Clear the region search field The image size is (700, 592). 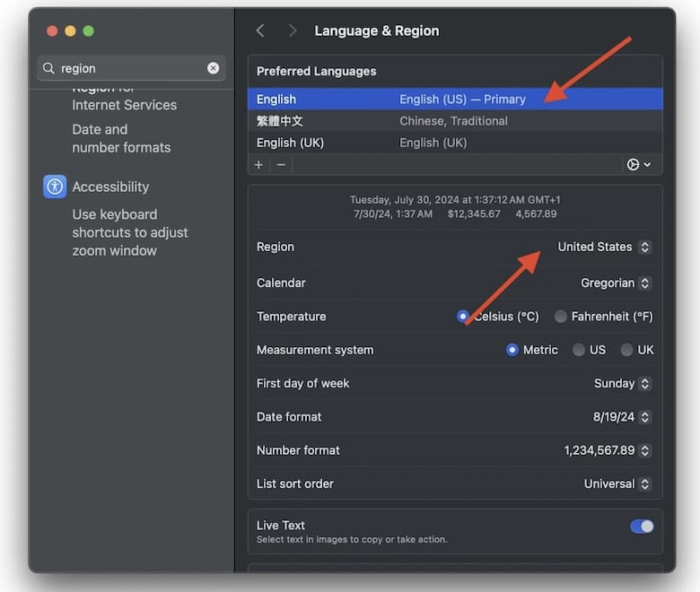coord(213,68)
